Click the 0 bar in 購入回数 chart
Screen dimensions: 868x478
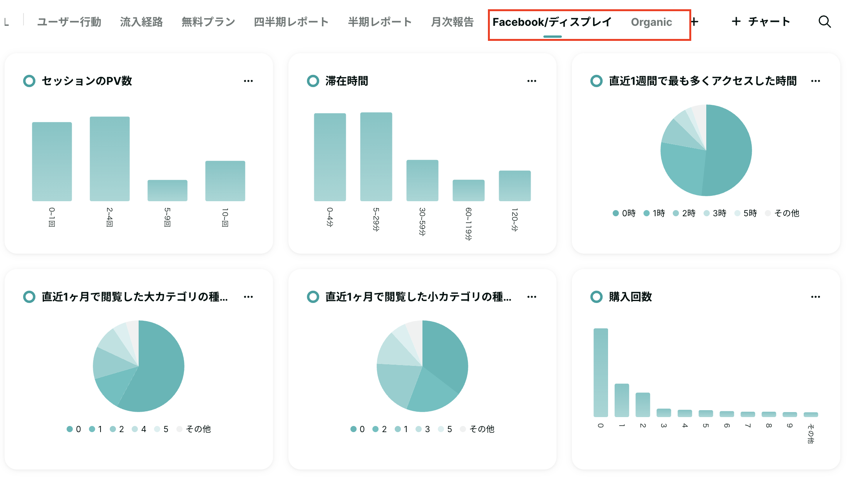pos(601,373)
